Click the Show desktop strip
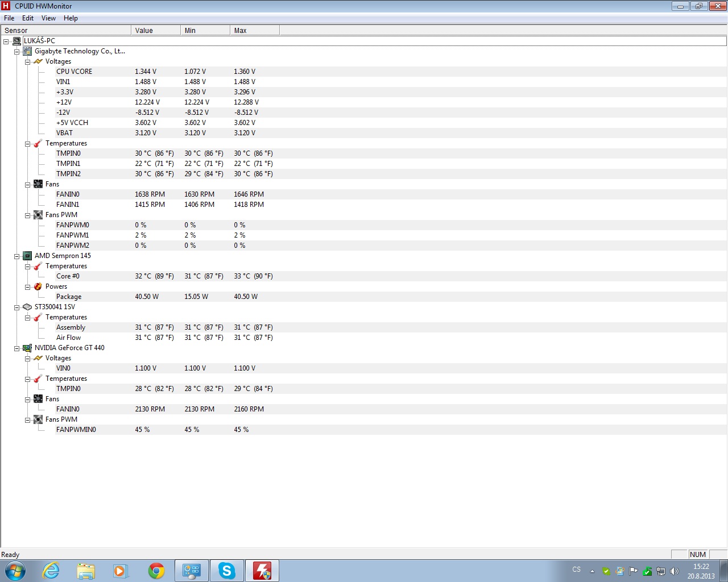 click(723, 571)
